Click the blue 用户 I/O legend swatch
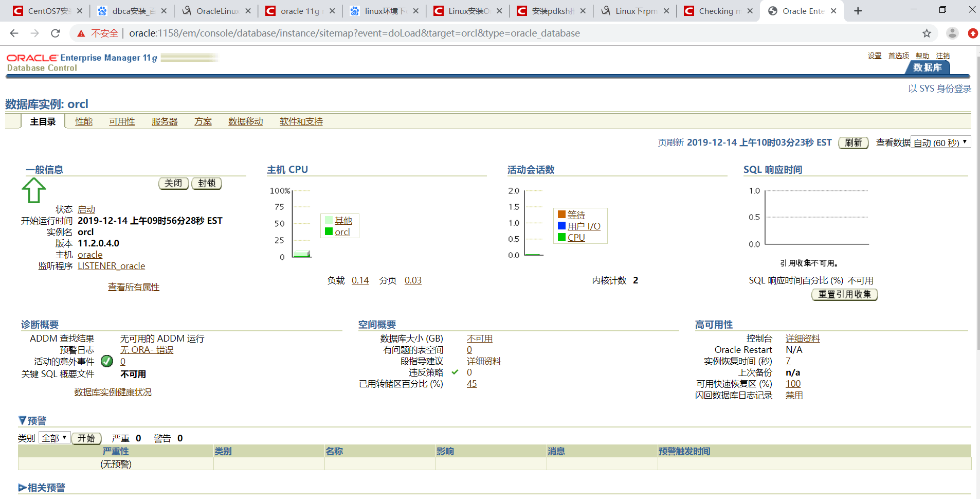The height and width of the screenshot is (499, 980). [562, 225]
